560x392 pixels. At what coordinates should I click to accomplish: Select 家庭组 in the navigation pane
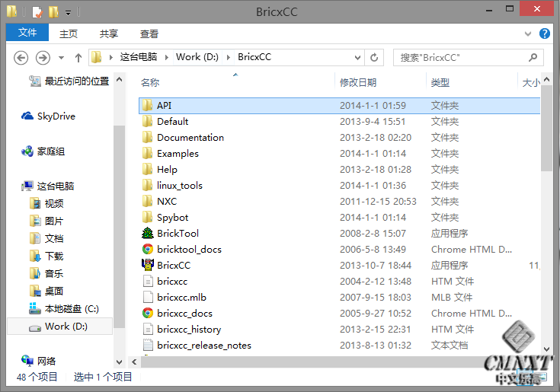[x=51, y=151]
